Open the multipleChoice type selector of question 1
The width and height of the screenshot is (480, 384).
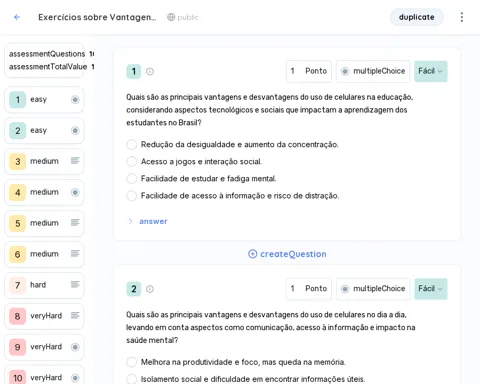pyautogui.click(x=373, y=71)
